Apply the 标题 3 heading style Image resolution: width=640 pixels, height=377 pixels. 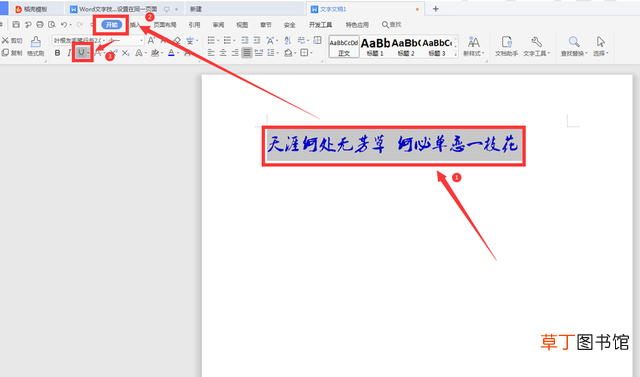437,47
